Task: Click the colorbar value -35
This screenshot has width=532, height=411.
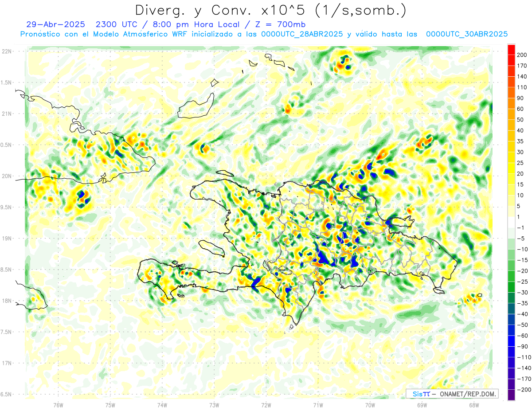Action: click(524, 303)
